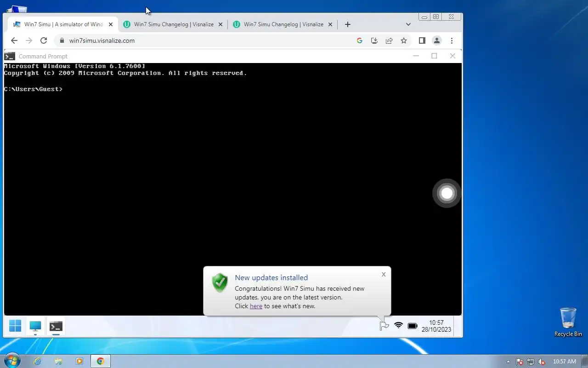Screen dimensions: 588x368
Task: Click the simulator's Command Prompt taskbar icon
Action: 56,326
